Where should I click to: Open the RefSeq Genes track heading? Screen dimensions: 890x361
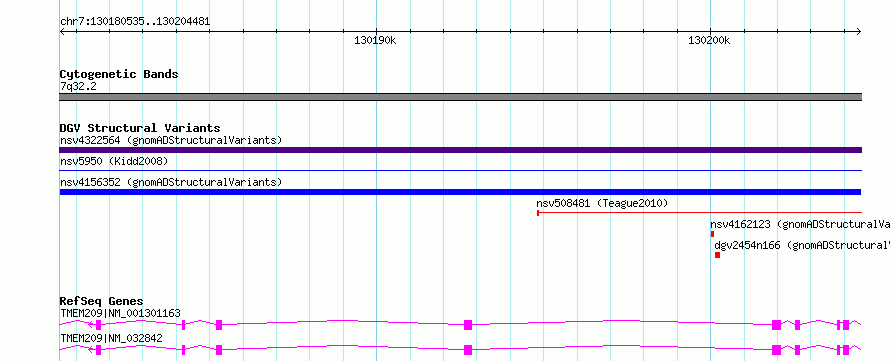tap(102, 301)
